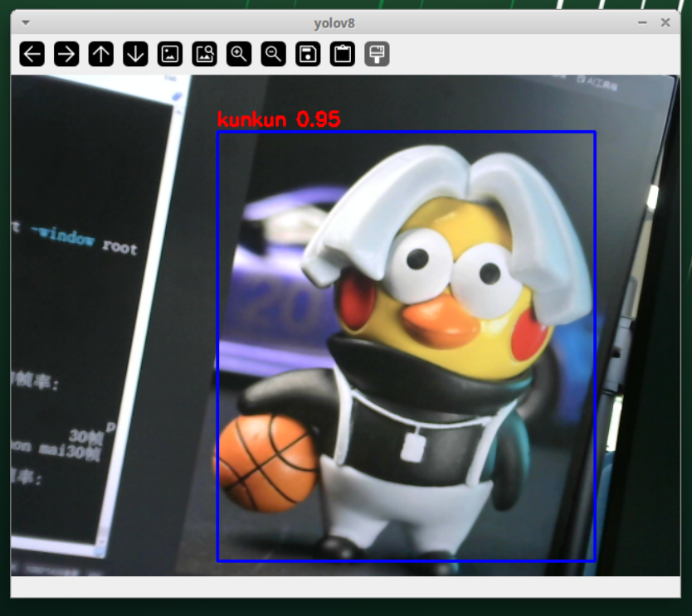This screenshot has height=616, width=692.
Task: Open the display properties window
Action: pyautogui.click(x=376, y=54)
